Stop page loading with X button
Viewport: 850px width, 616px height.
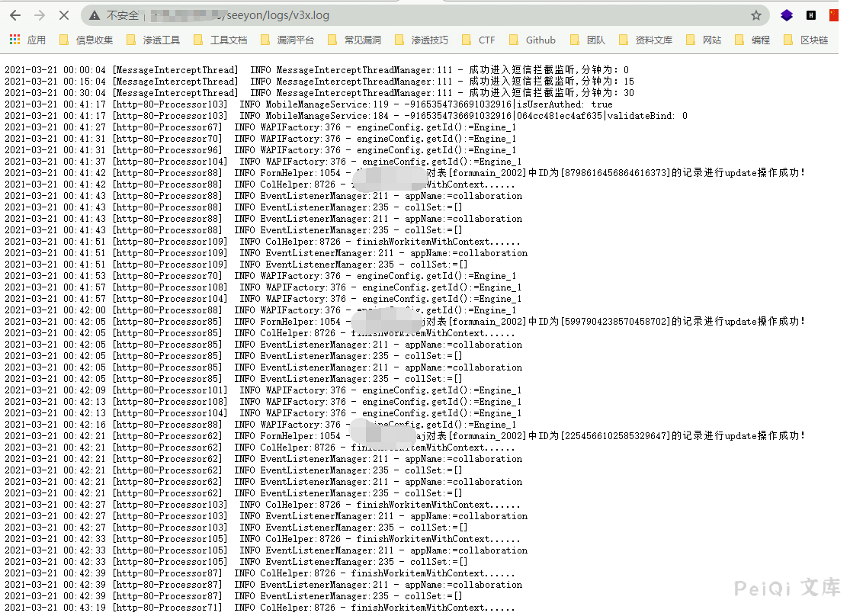63,15
